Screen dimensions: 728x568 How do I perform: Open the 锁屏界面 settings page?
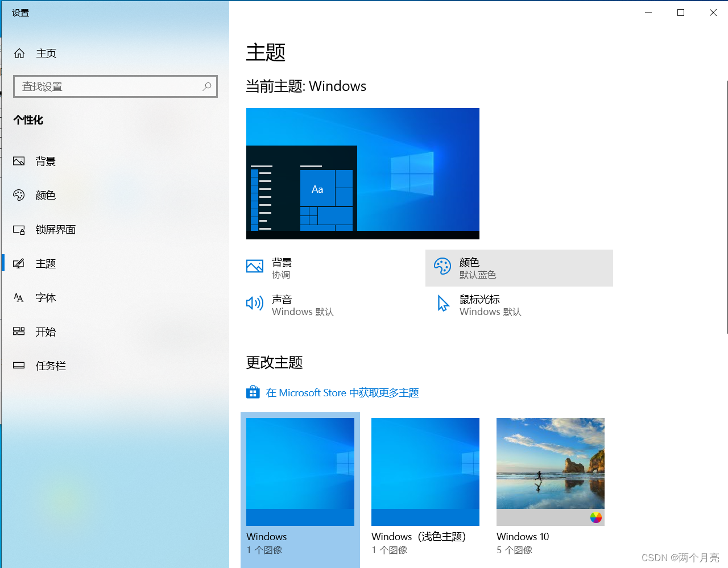pos(115,230)
